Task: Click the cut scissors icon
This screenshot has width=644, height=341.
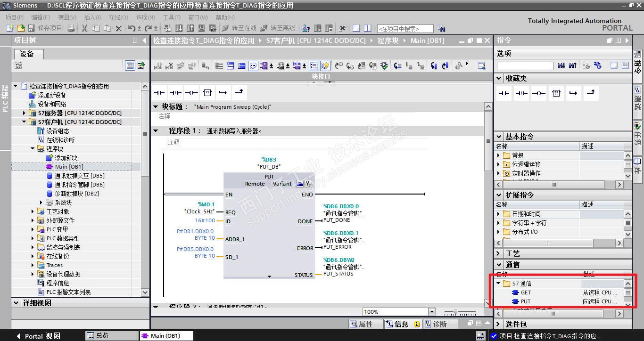Action: (x=85, y=28)
